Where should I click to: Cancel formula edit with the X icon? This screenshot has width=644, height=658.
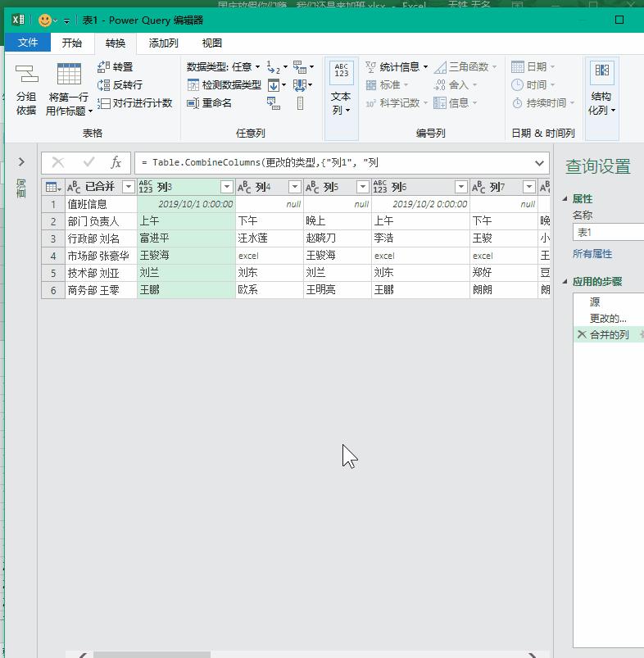(58, 162)
